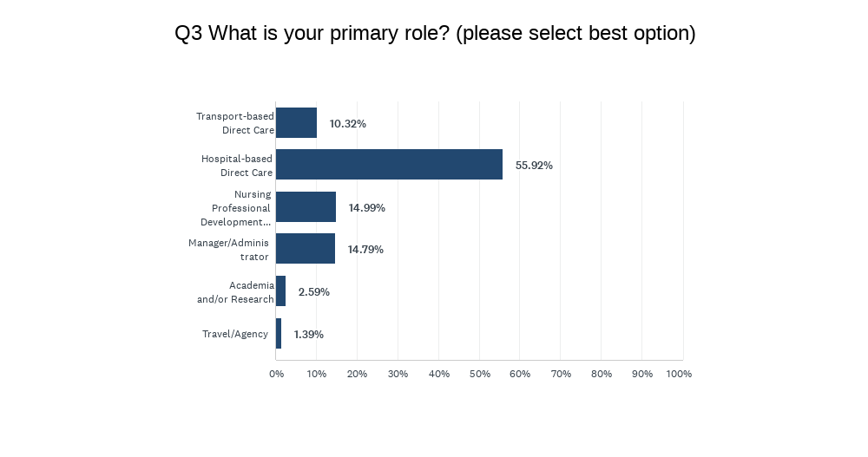868x457 pixels.
Task: Select the 14.79% data label
Action: tap(365, 250)
